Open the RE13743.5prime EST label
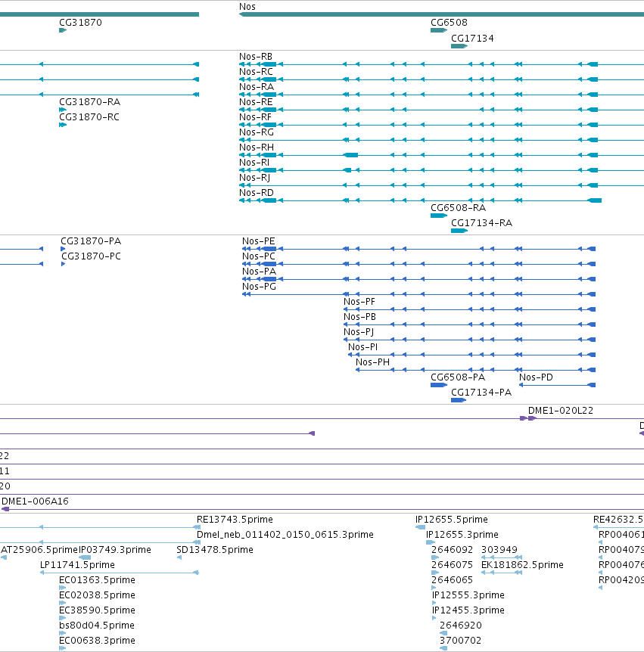 click(x=235, y=520)
